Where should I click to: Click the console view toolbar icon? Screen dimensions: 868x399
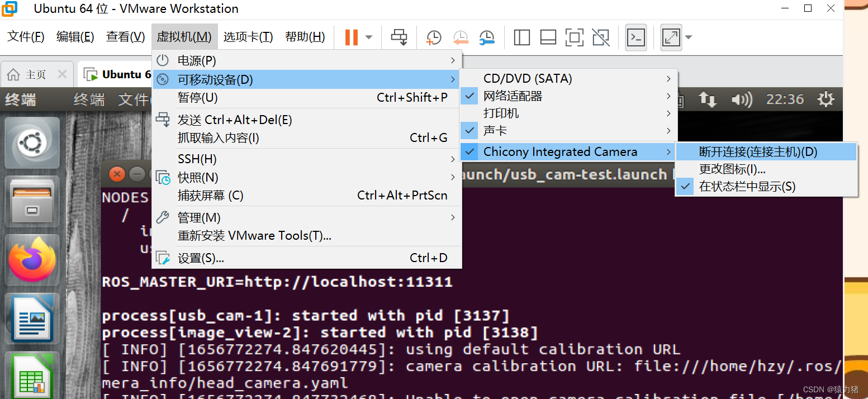[636, 37]
